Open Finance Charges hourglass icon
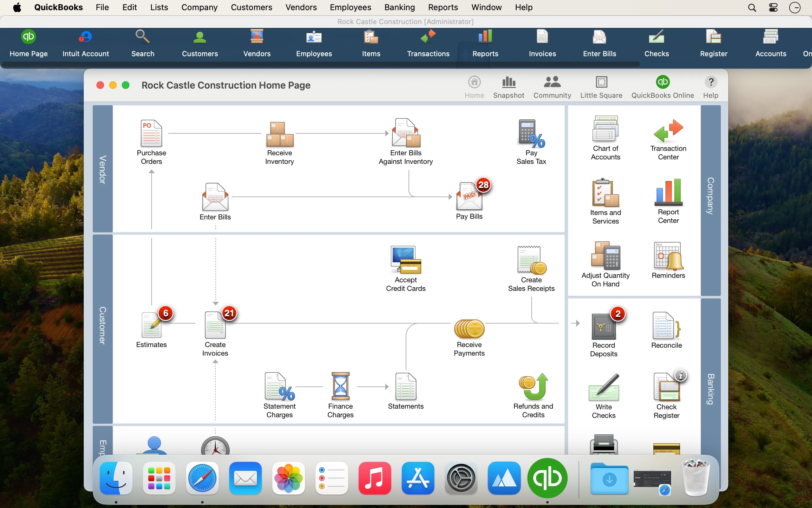 [340, 386]
